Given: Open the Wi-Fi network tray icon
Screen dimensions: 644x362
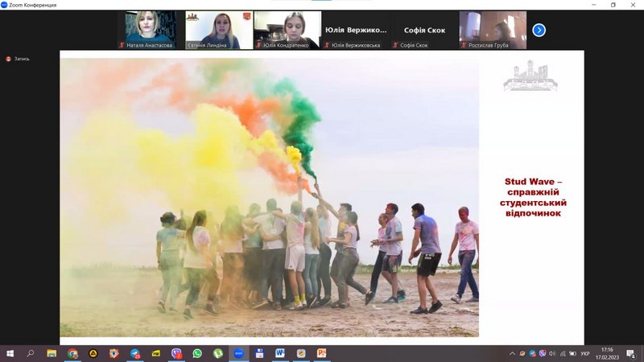Looking at the screenshot, I should (x=563, y=354).
